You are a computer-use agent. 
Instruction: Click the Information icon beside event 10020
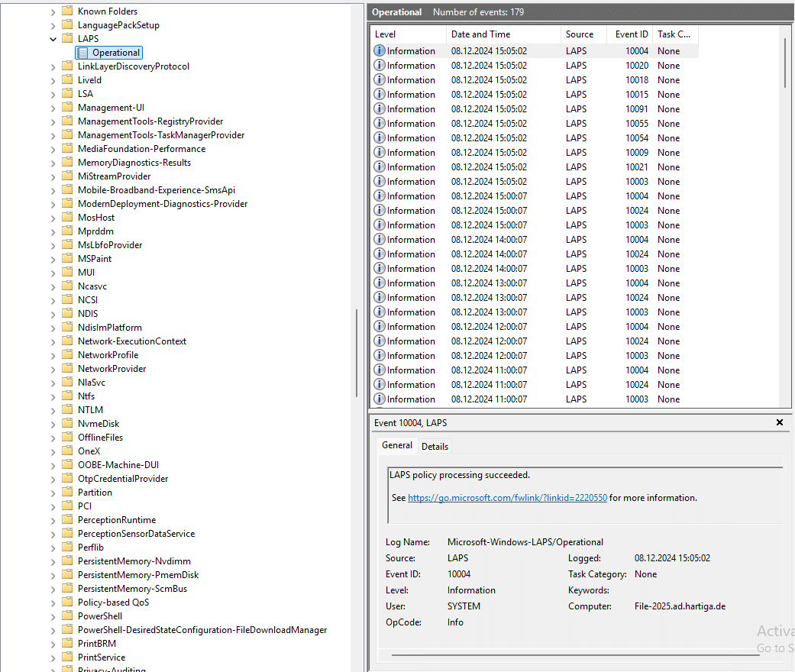pyautogui.click(x=380, y=65)
